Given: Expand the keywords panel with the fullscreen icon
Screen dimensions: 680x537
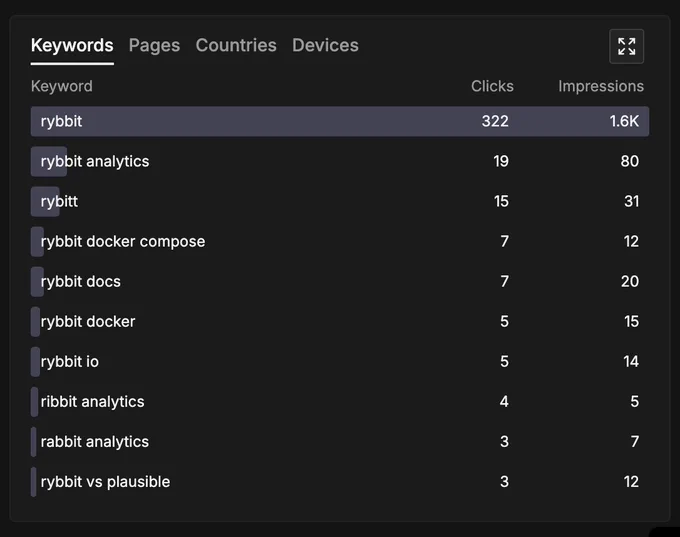Looking at the screenshot, I should pyautogui.click(x=626, y=46).
